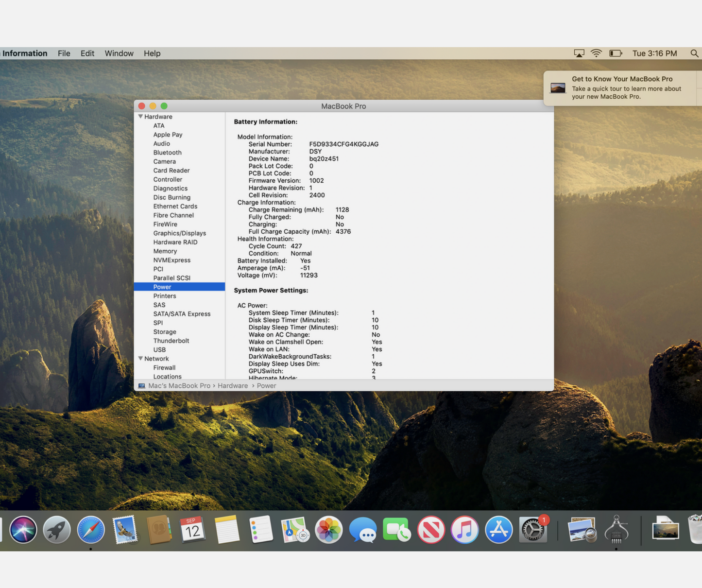Open the File menu

[x=64, y=53]
